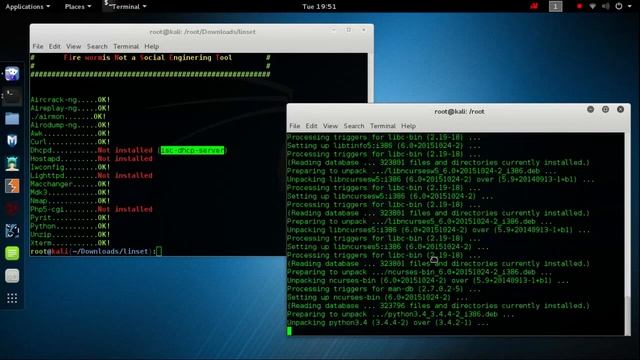Screen dimensions: 640x360
Task: Open File menu in root@kali: /root window
Action: (295, 126)
